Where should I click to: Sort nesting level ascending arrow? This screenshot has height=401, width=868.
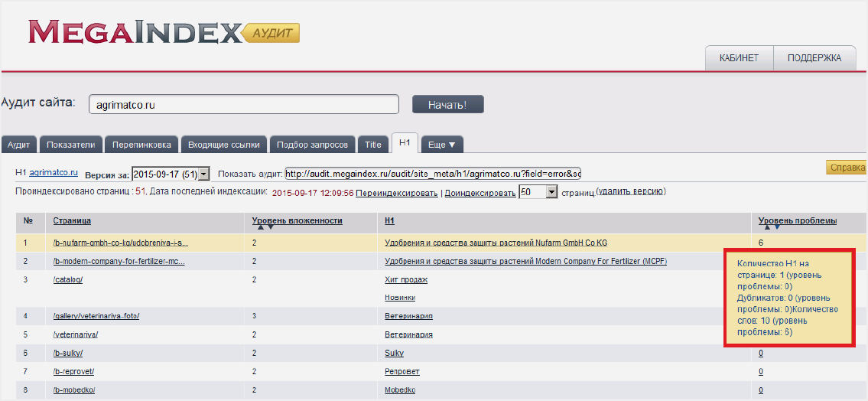260,227
